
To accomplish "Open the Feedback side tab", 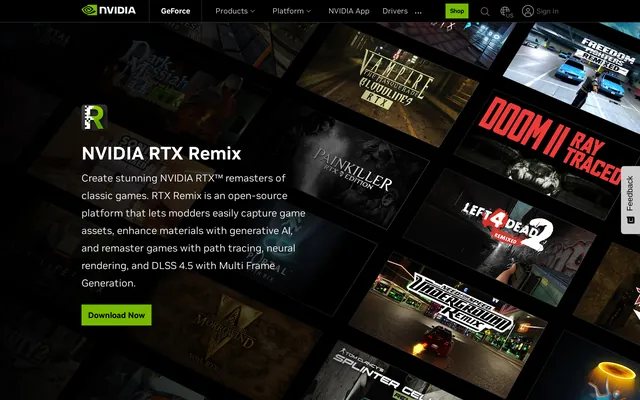I will [x=631, y=200].
